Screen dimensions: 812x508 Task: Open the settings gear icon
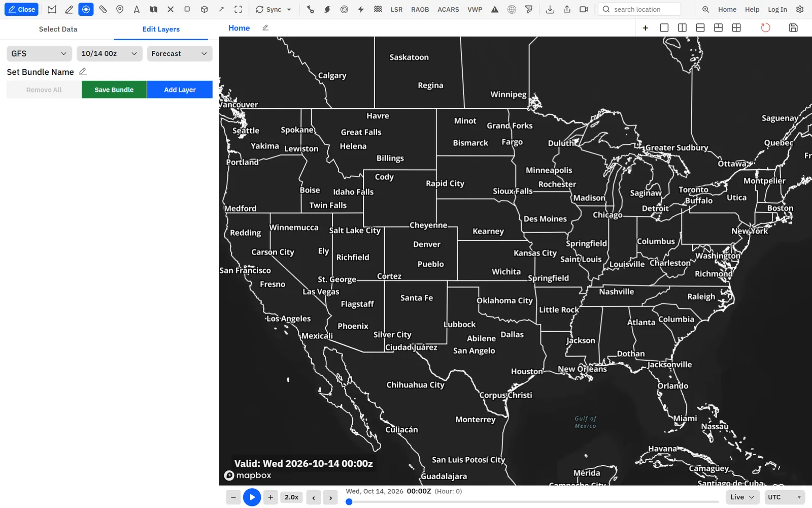800,9
